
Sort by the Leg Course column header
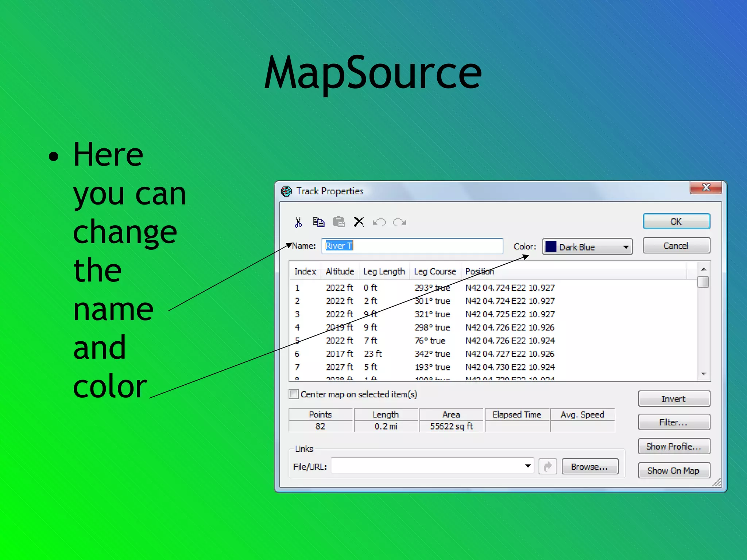(x=435, y=271)
